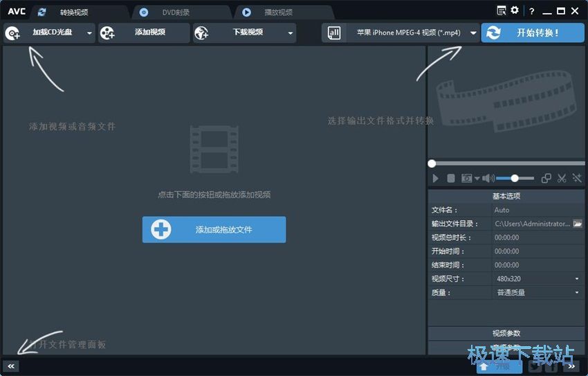Screen dimensions: 588x376
Task: Open settings via the gear icon
Action: (515, 10)
